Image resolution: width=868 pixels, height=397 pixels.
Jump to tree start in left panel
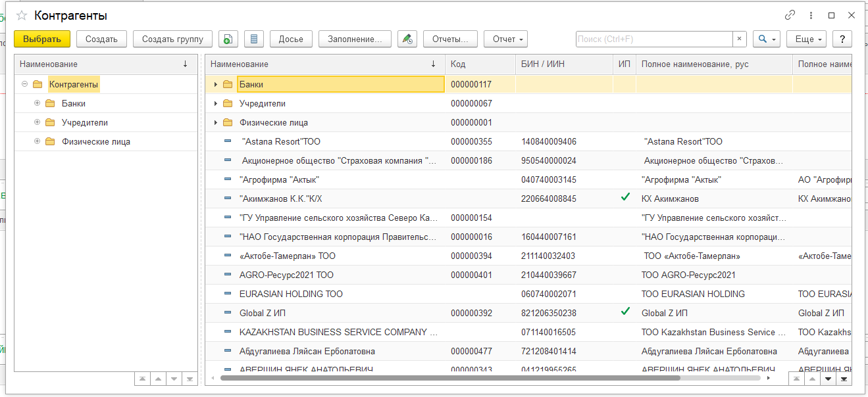click(142, 379)
